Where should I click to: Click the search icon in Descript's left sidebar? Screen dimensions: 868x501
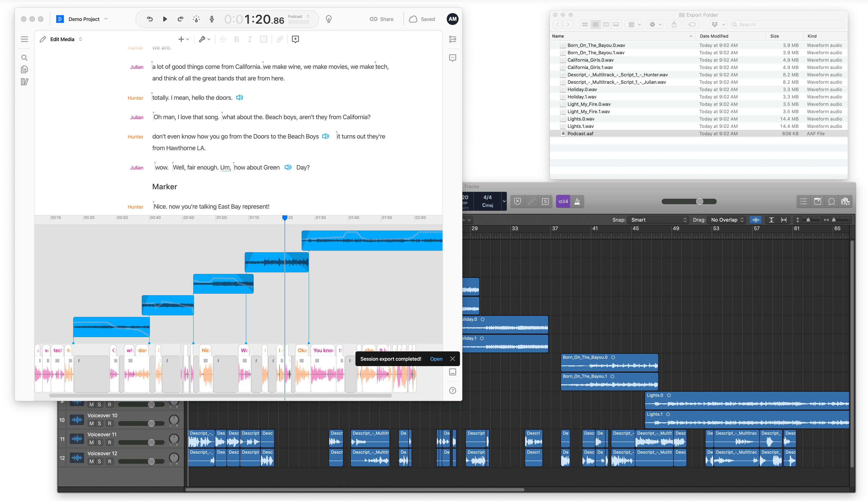tap(24, 58)
